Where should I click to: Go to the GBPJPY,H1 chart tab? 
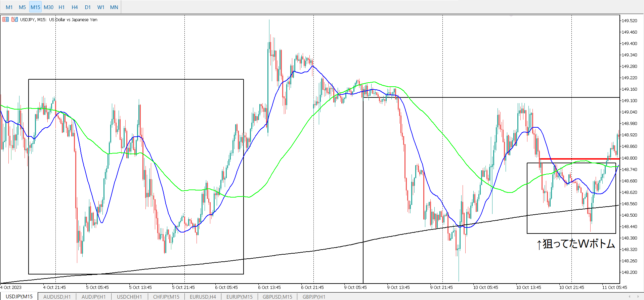pyautogui.click(x=314, y=297)
